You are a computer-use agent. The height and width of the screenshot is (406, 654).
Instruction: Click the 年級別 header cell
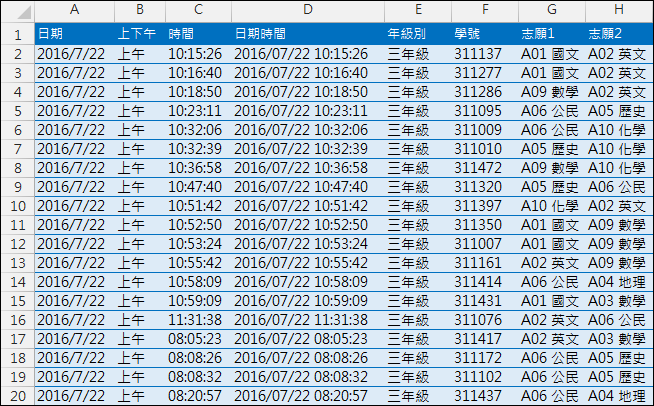(x=418, y=34)
